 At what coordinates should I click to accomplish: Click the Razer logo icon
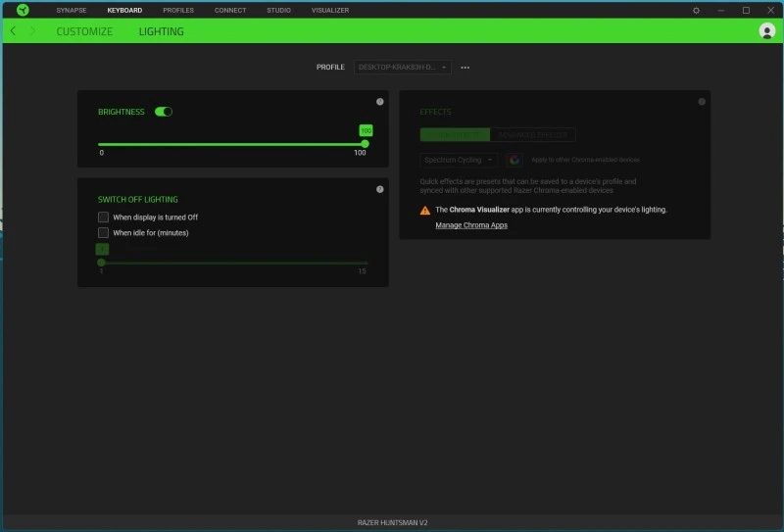23,10
